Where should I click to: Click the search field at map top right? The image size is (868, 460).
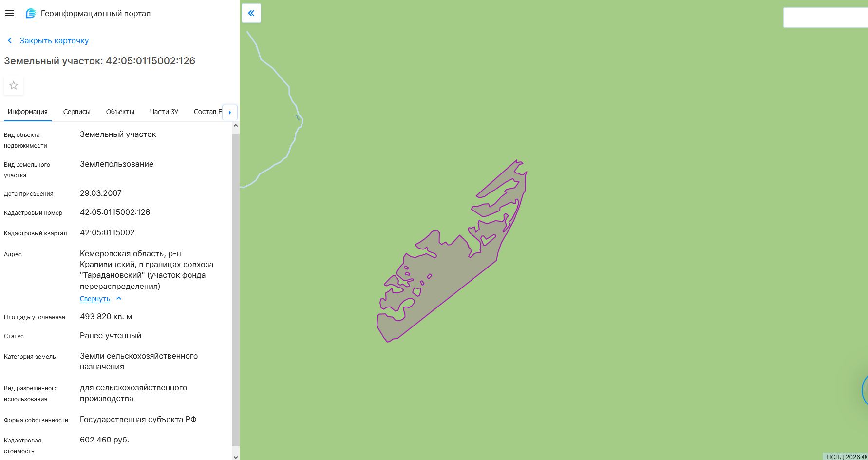pyautogui.click(x=826, y=18)
